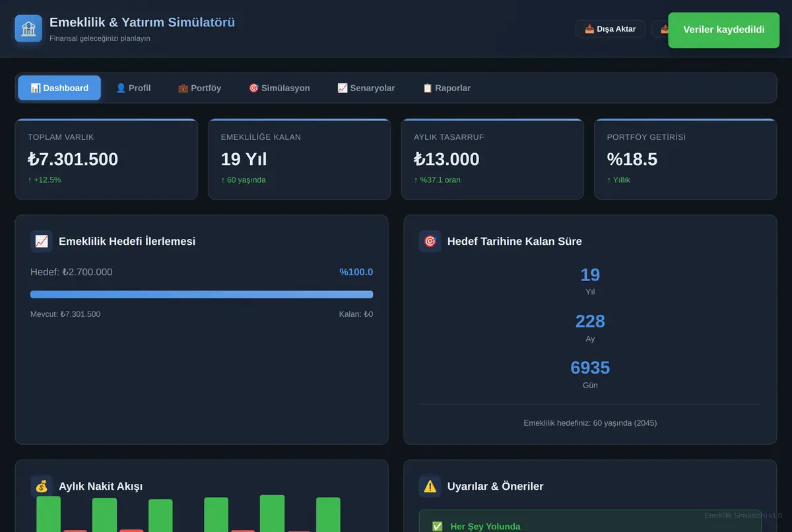Screen dimensions: 792x532
Task: Click the Emeklilik & Yatırım Simülatörü title
Action: tap(142, 22)
